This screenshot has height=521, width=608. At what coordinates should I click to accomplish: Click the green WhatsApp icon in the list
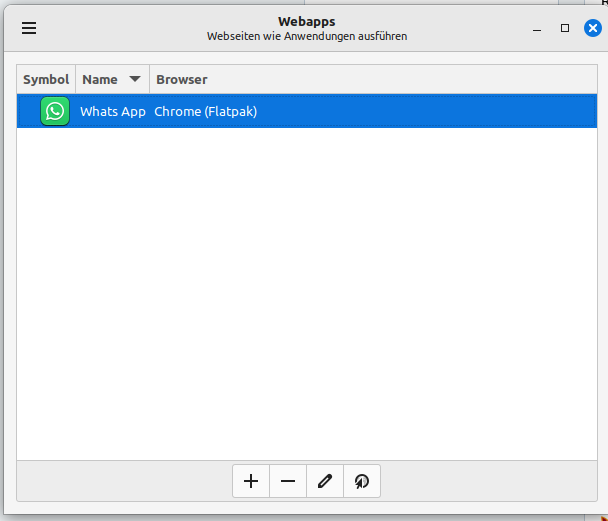click(55, 111)
